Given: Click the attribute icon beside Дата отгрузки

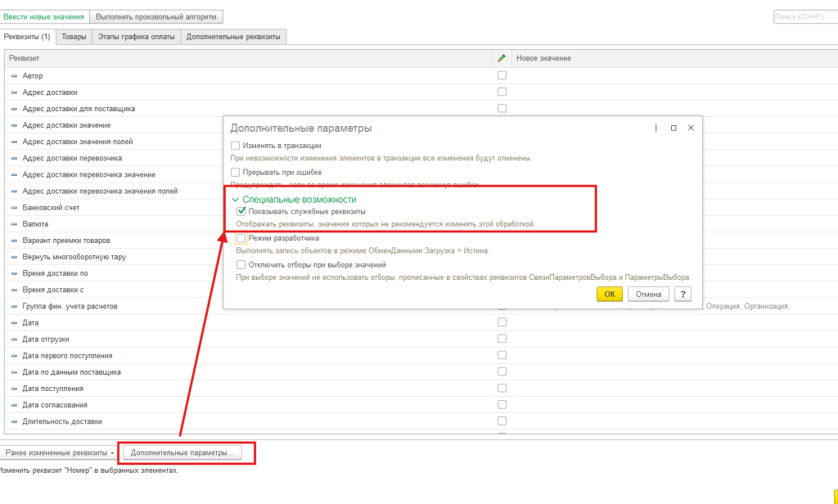Looking at the screenshot, I should pyautogui.click(x=14, y=340).
